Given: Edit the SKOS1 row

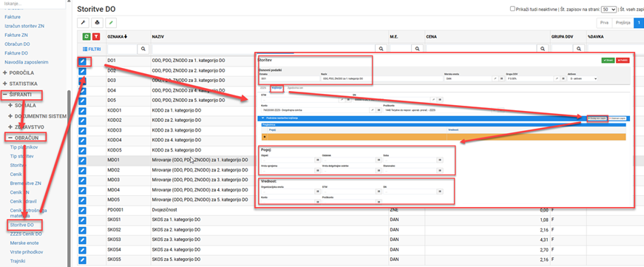Looking at the screenshot, I should pos(83,220).
